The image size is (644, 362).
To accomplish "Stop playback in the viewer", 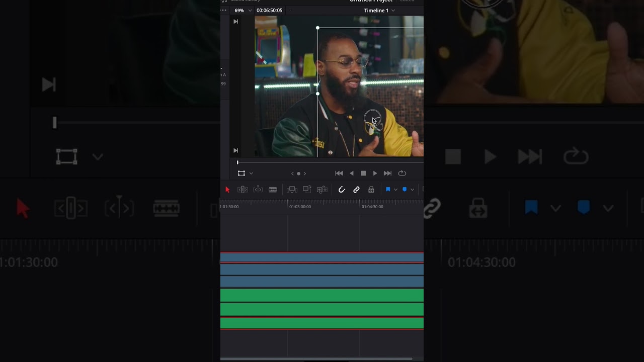I will (363, 173).
